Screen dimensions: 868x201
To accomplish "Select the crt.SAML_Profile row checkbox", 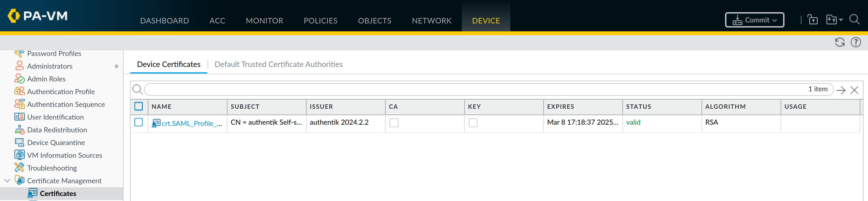I will pos(138,122).
